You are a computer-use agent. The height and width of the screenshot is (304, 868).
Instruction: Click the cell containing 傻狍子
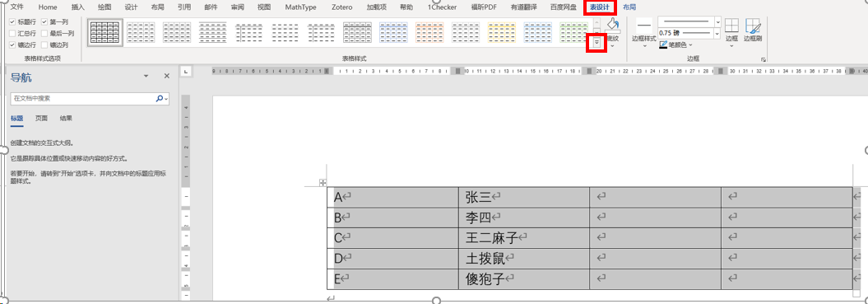(x=524, y=279)
